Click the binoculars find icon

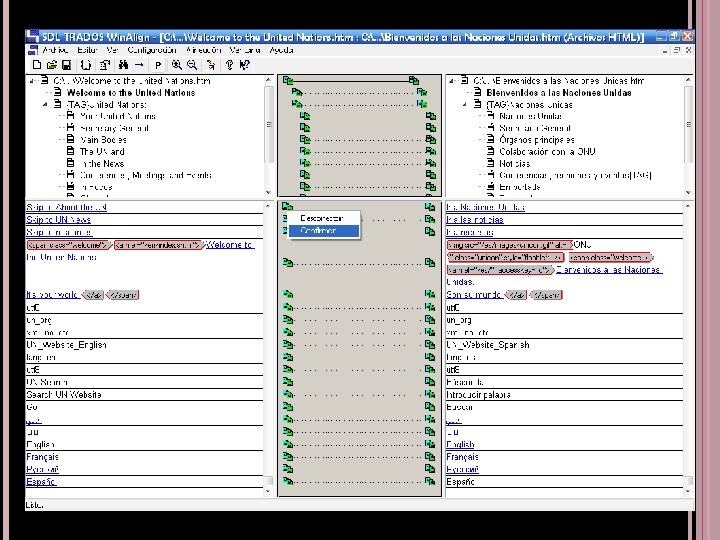click(123, 65)
